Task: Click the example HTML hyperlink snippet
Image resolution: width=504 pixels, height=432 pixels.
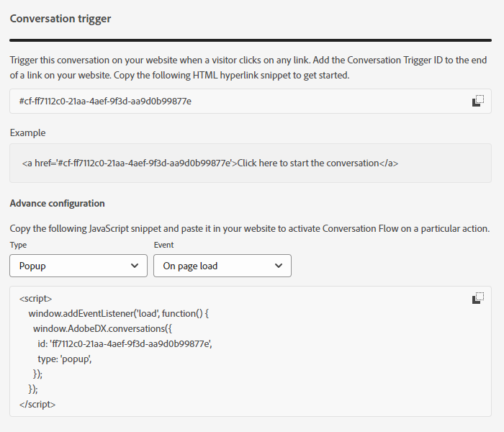Action: (210, 163)
